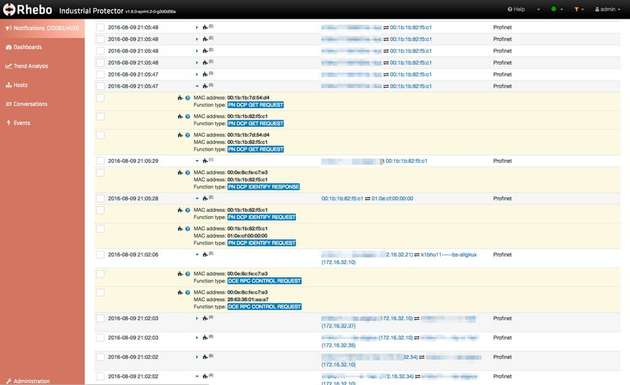
Task: Click the small comment icon in 21:02:06 row
Action: pyautogui.click(x=211, y=254)
